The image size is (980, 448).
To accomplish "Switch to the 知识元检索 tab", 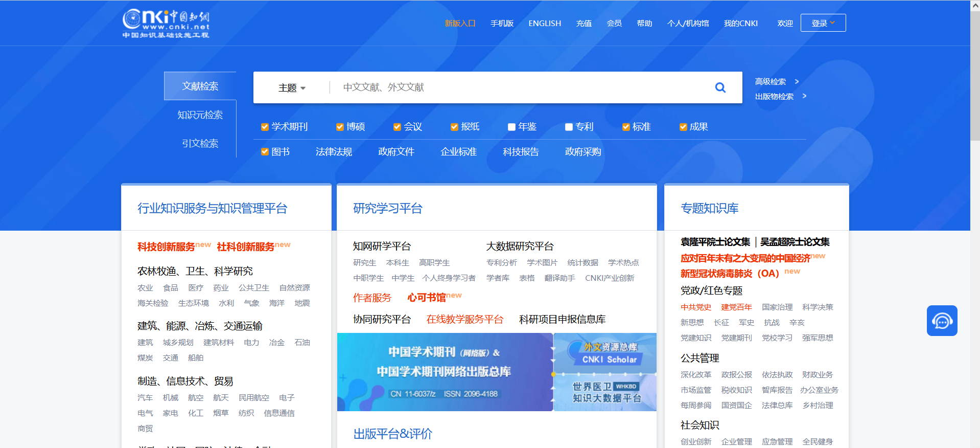I will [200, 115].
